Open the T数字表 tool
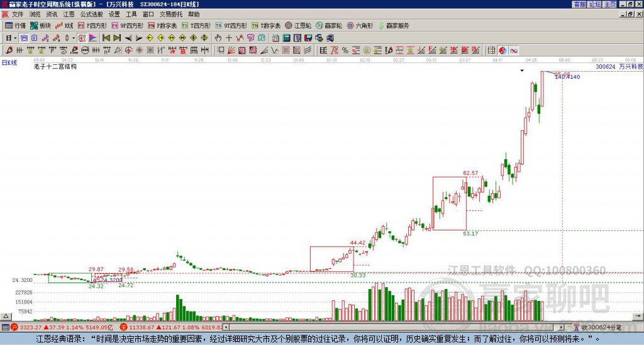 tap(266, 25)
